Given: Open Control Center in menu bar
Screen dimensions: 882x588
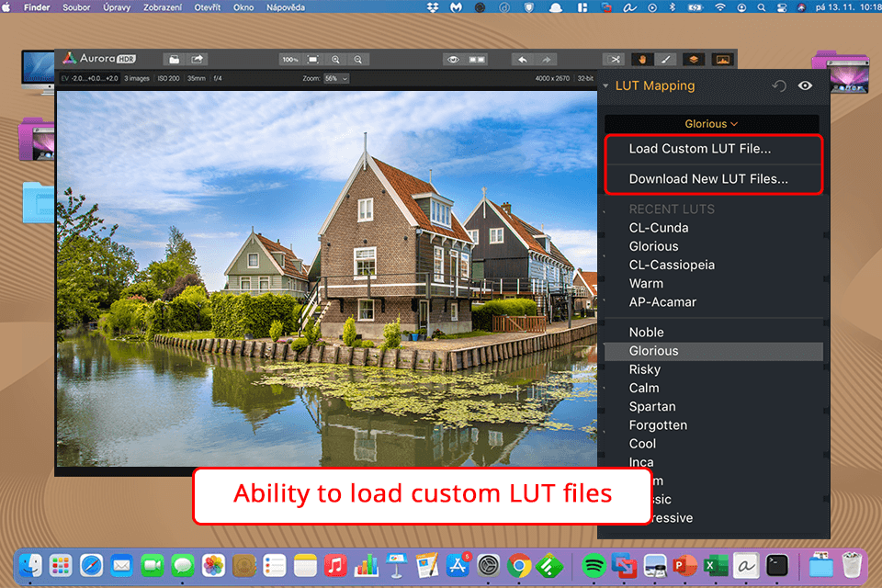Looking at the screenshot, I should pos(781,7).
